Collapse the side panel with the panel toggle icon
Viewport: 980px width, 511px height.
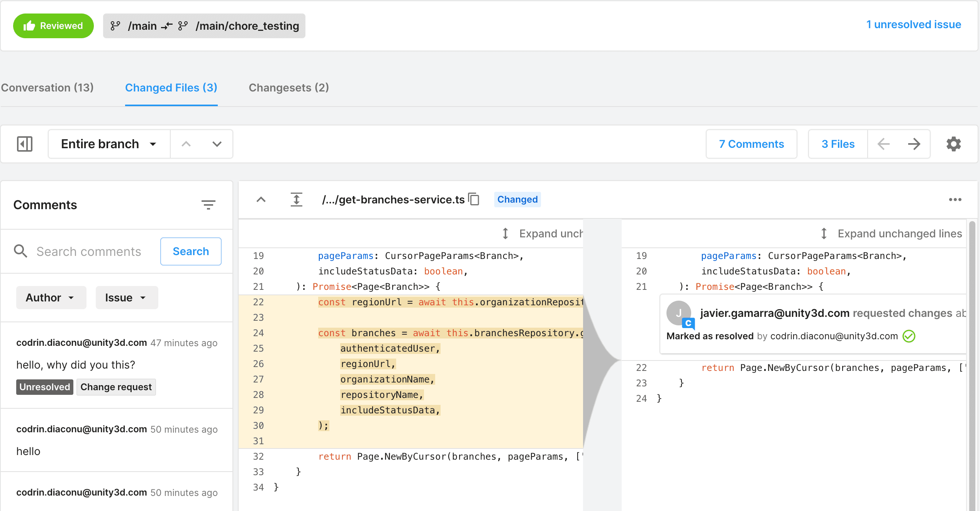click(25, 144)
